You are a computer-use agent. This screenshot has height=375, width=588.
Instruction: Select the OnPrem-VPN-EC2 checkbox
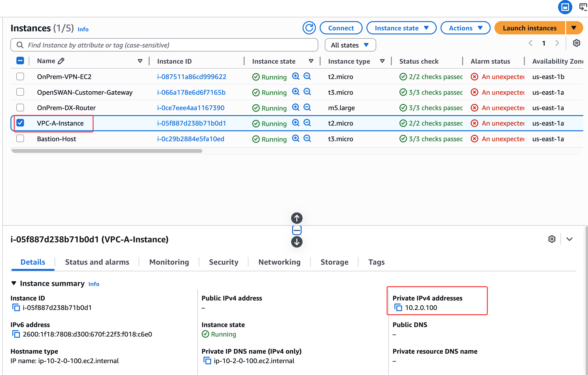click(x=20, y=77)
